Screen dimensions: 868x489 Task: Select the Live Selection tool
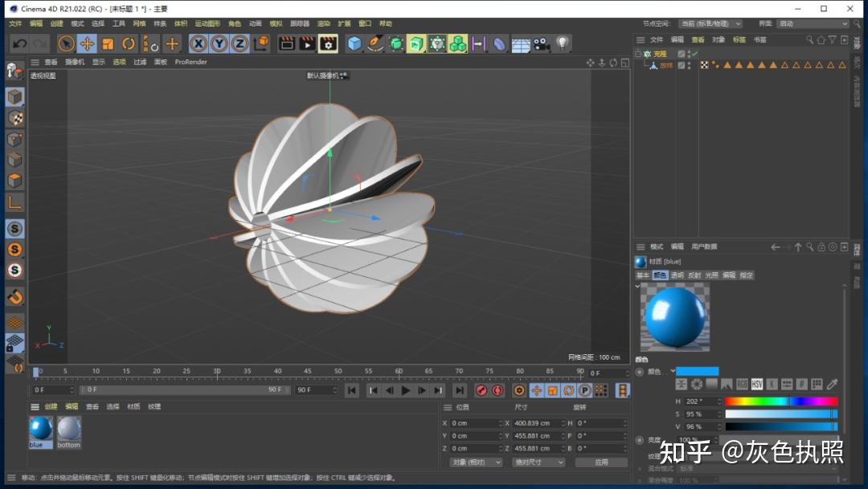[x=66, y=43]
